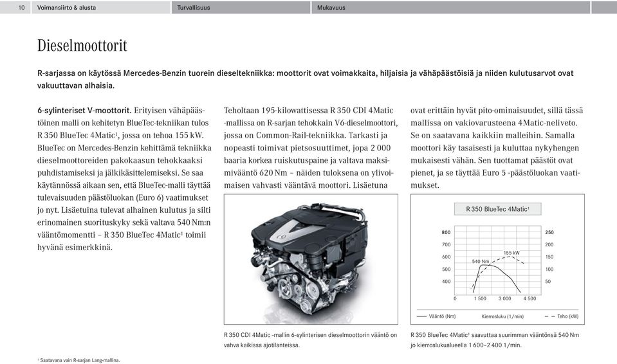Click the Teho (kW) legend entry
This screenshot has height=364, width=617.
coord(562,316)
